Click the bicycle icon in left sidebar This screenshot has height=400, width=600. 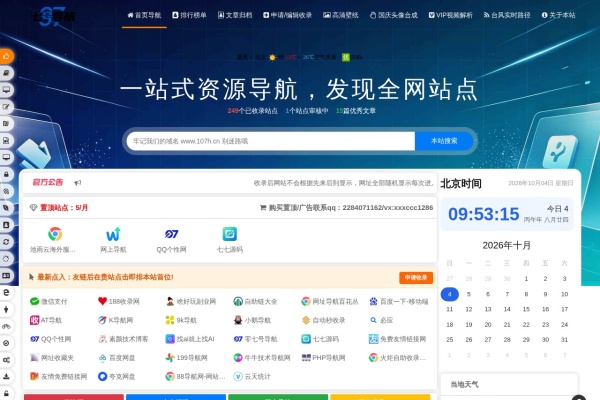click(6, 326)
